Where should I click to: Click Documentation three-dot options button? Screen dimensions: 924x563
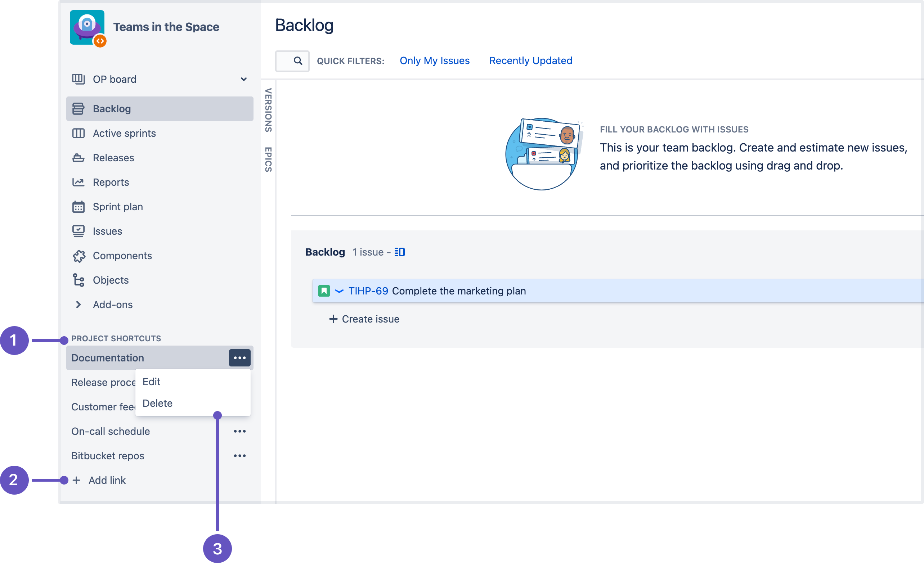tap(239, 358)
